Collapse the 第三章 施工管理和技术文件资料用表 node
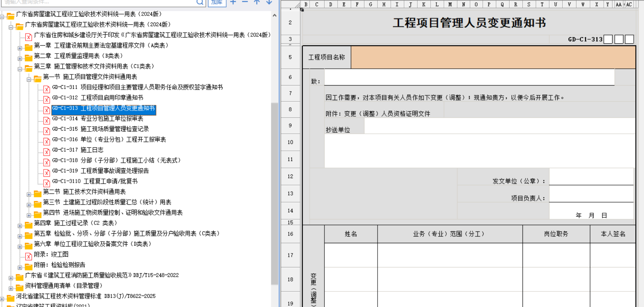The width and height of the screenshot is (644, 307). (20, 69)
